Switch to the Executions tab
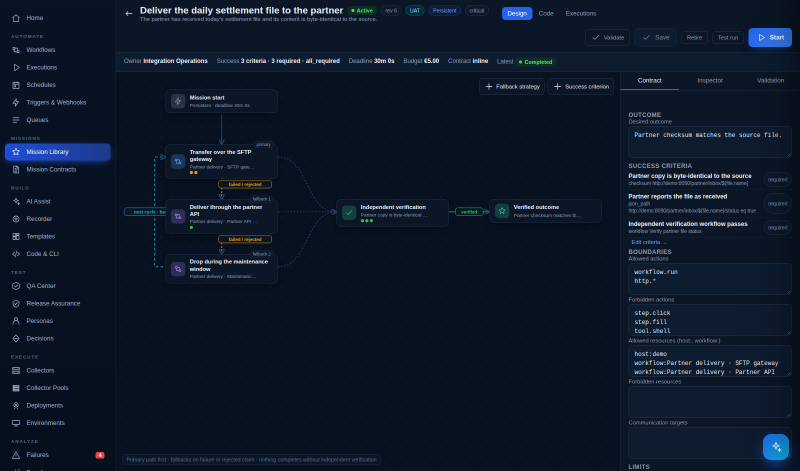 (x=581, y=14)
